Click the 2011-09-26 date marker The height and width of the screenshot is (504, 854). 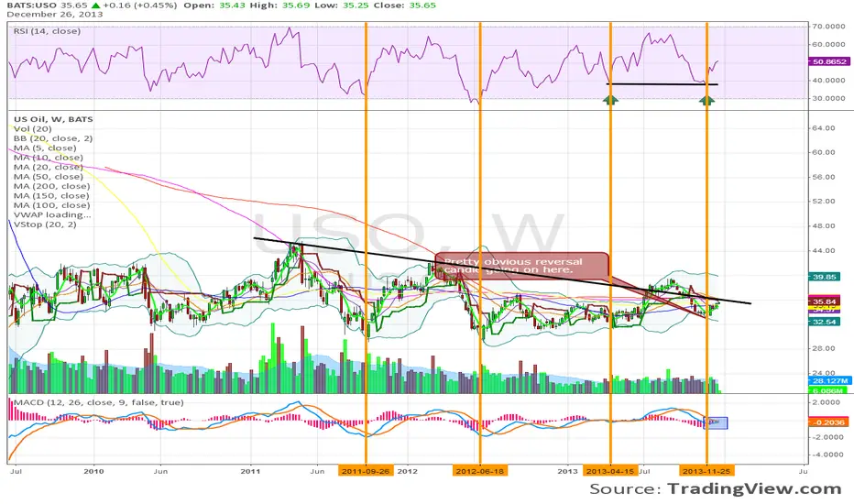click(x=366, y=471)
